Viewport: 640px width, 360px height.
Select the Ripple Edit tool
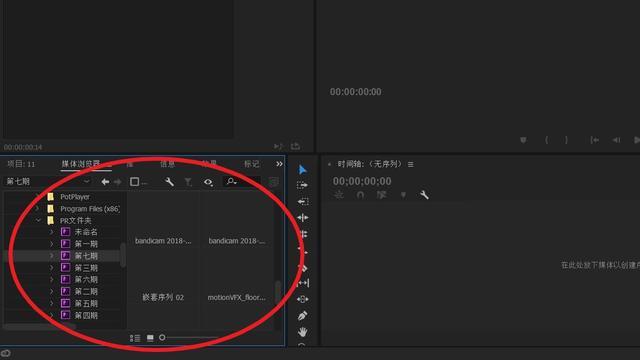coord(302,218)
